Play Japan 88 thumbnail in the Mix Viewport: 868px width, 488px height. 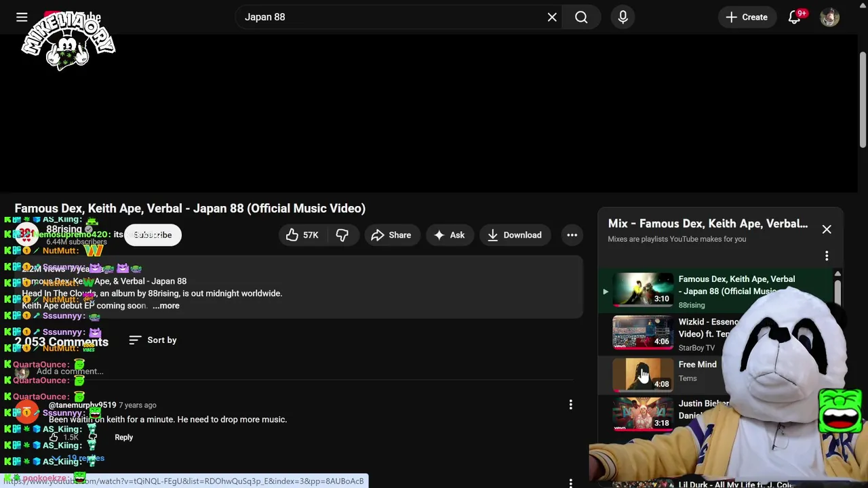[643, 291]
